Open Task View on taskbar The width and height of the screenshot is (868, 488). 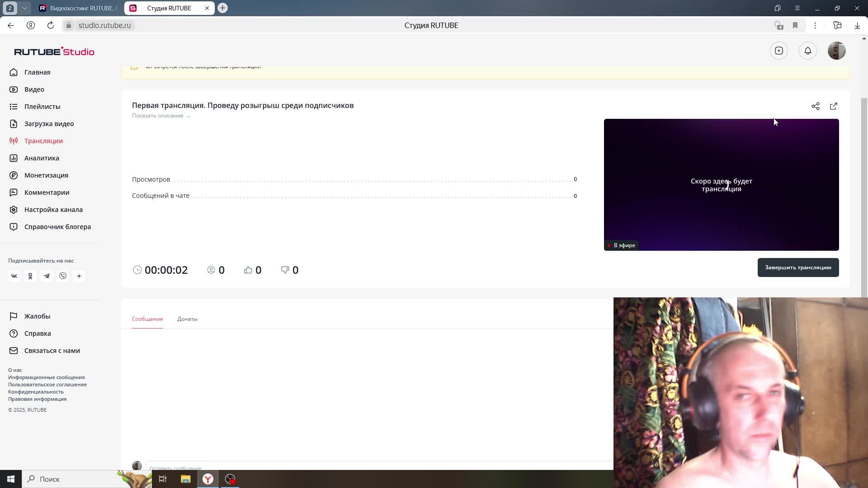point(163,479)
